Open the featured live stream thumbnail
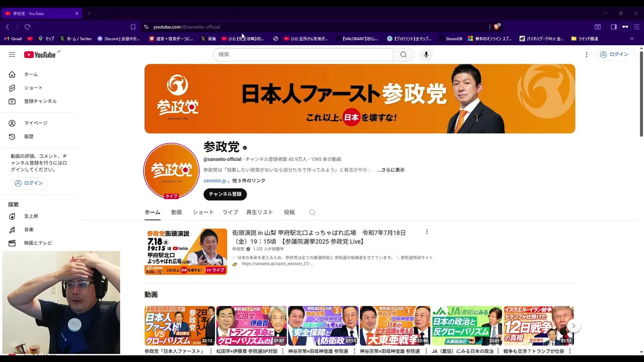Viewport: 644px width, 362px height. [x=186, y=251]
